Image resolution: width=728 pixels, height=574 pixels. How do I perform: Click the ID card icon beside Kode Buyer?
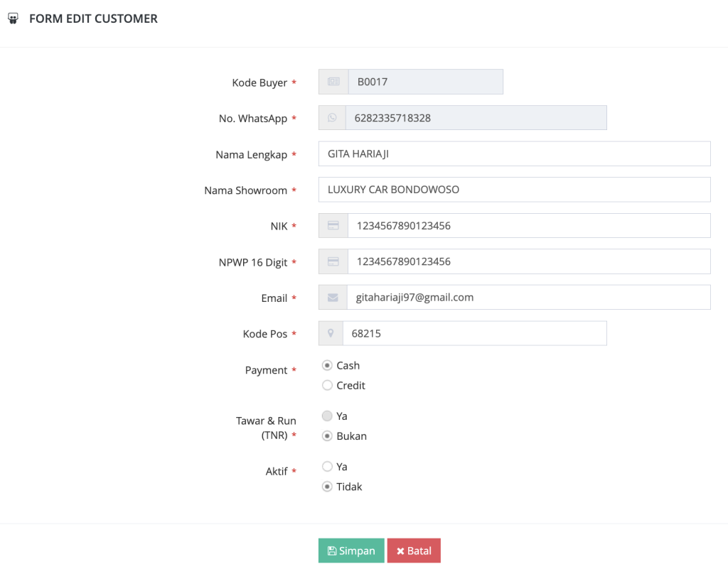333,82
